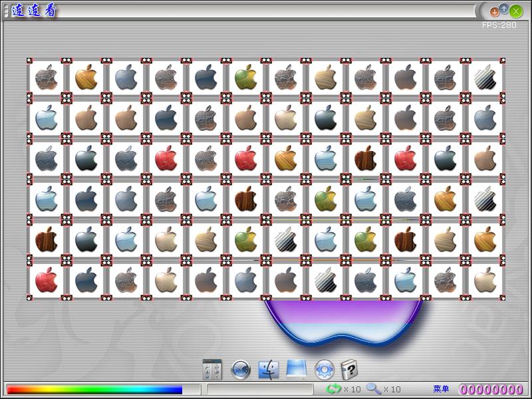Viewport: 532px width, 399px height.
Task: Pick the gold apple in row 5, column 12
Action: [485, 239]
